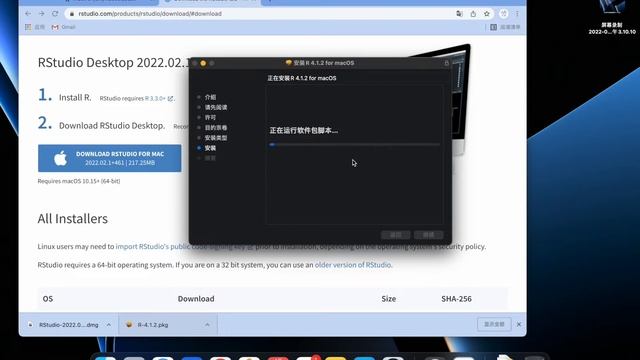Minimize the R installer with yellow button
The height and width of the screenshot is (360, 640).
tap(203, 63)
